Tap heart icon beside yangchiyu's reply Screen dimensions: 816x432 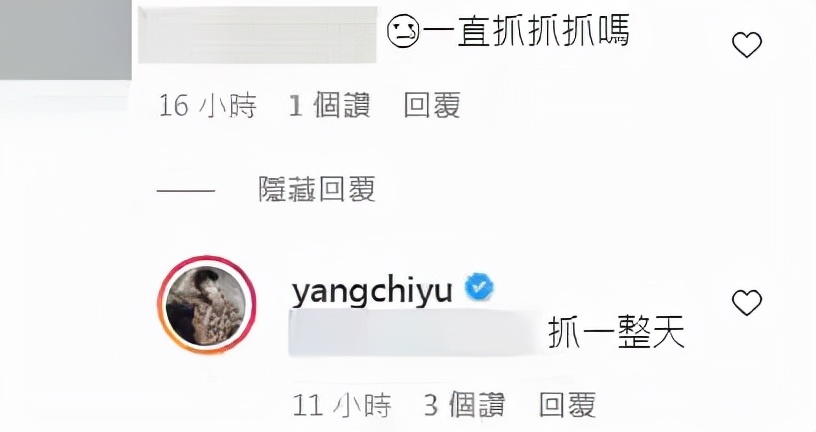pos(747,303)
